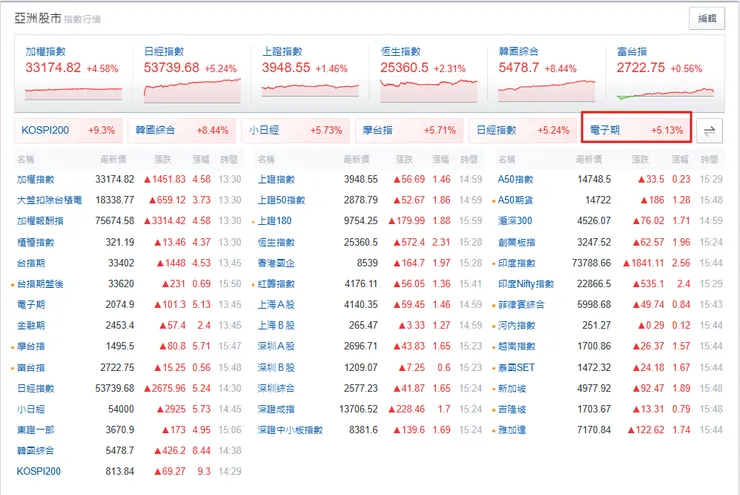Screen dimensions: 740x495
Task: Open 上海A股 link
Action: tap(276, 305)
